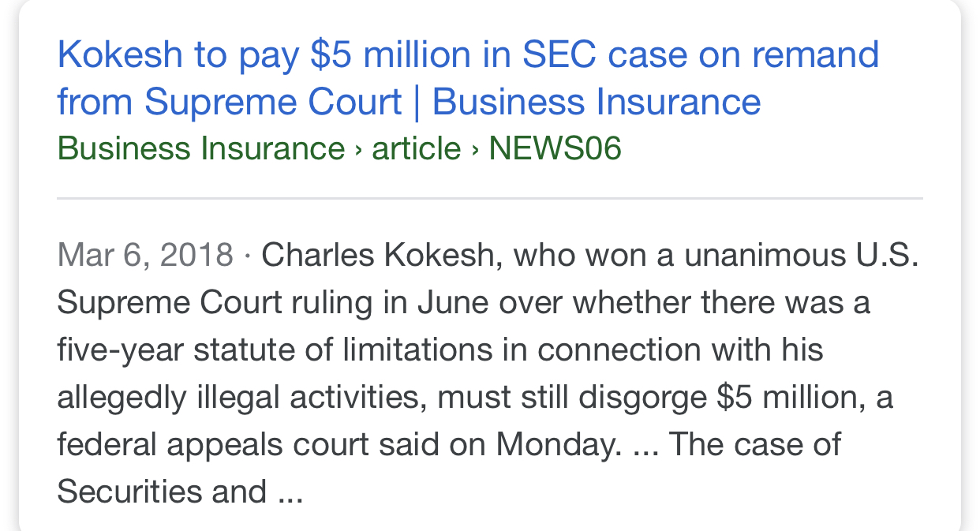
Task: Click "The case of" snippet text
Action: coord(754,445)
